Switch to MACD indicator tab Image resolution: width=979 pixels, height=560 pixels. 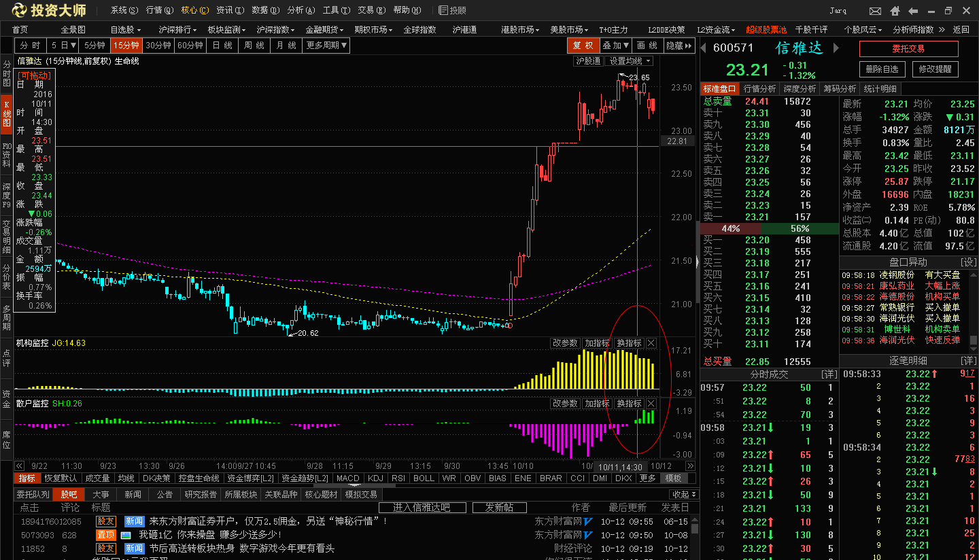[347, 478]
